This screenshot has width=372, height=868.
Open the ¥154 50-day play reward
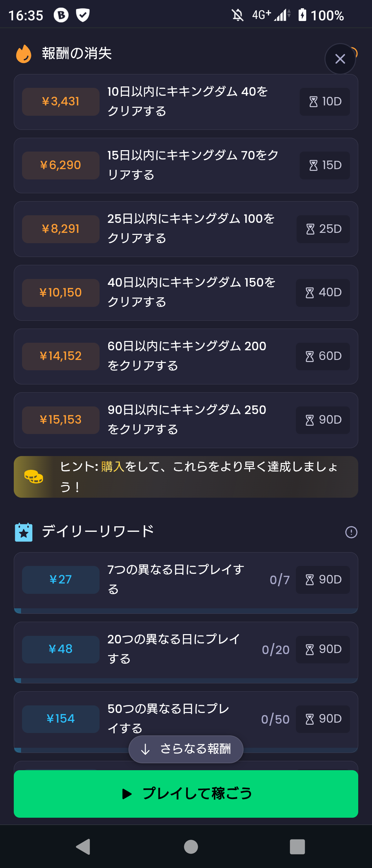(x=186, y=719)
